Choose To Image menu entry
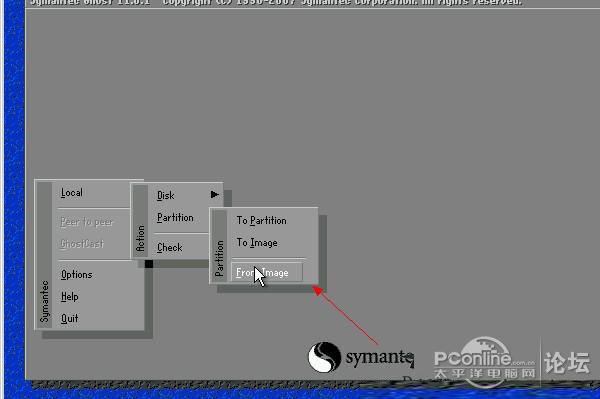 (x=257, y=243)
